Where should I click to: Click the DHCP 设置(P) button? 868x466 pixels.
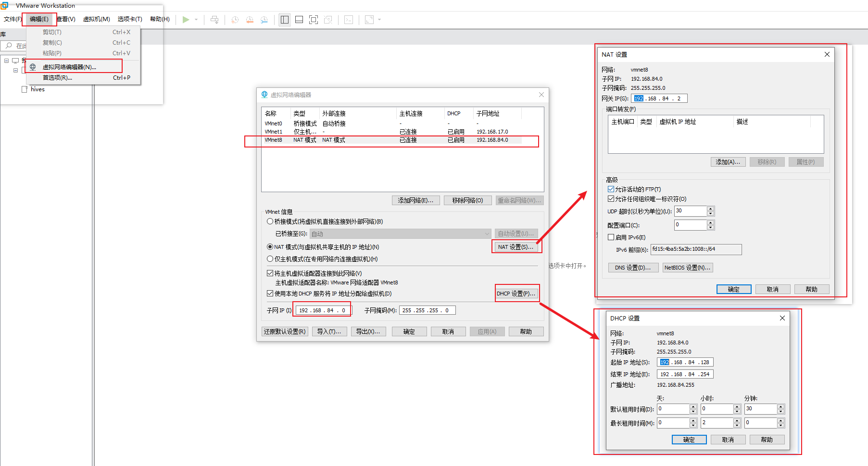pos(516,294)
